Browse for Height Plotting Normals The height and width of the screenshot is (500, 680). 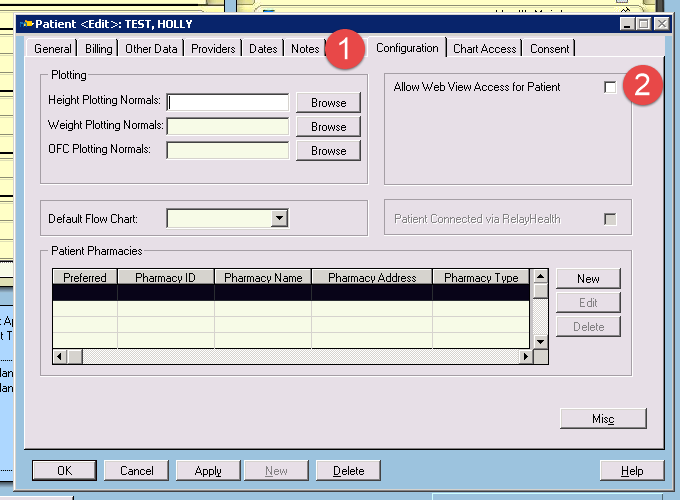point(328,102)
